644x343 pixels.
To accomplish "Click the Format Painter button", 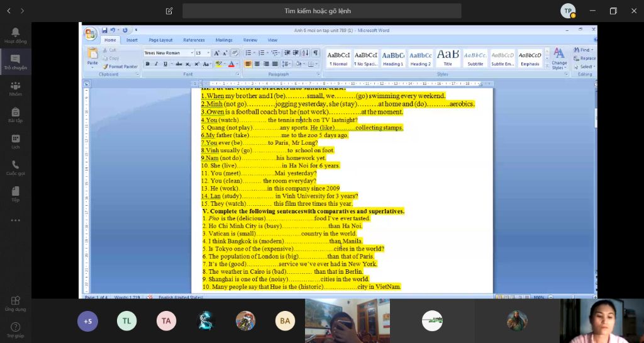I will pos(120,67).
